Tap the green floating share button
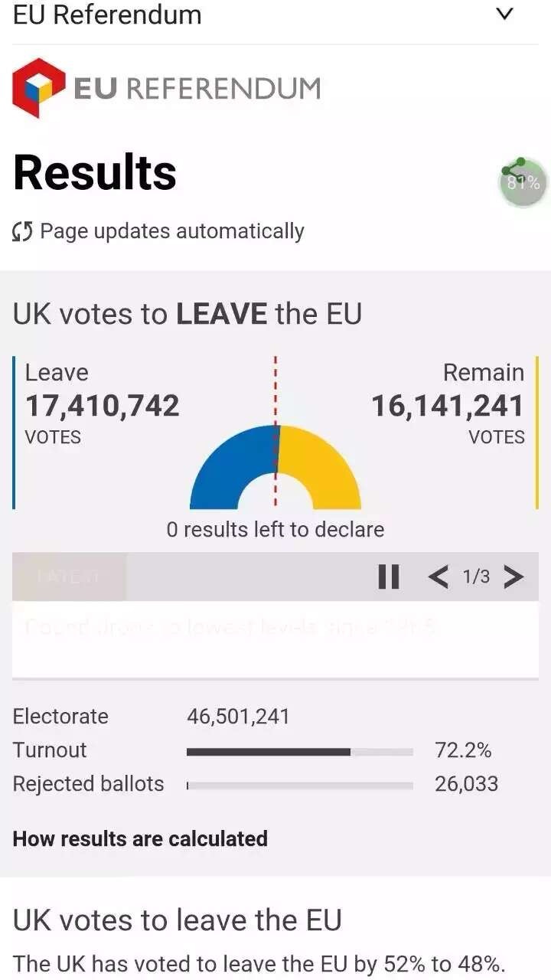The image size is (551, 980). pyautogui.click(x=523, y=181)
